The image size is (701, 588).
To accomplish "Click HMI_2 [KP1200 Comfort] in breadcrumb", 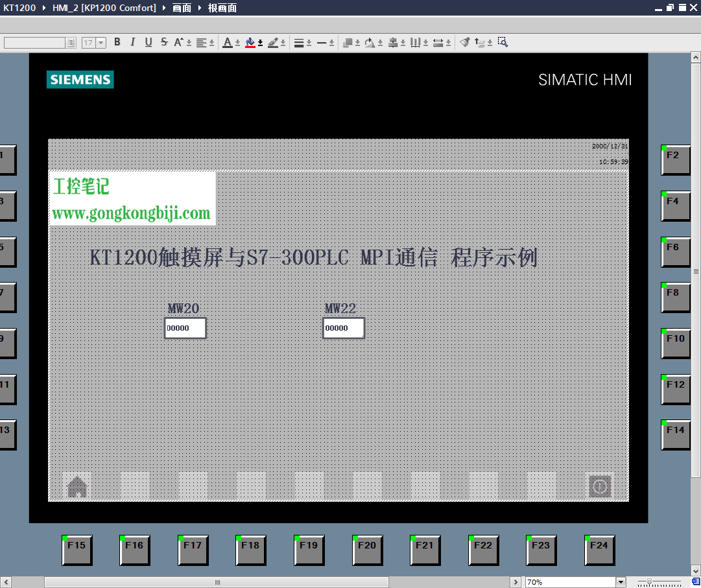I will [x=104, y=8].
